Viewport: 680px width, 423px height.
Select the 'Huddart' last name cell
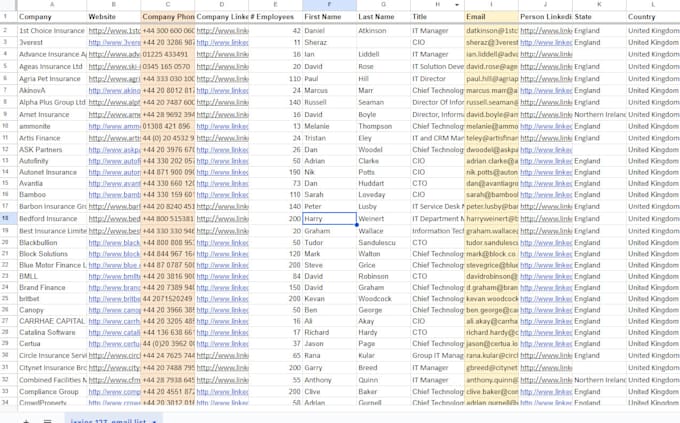click(383, 184)
